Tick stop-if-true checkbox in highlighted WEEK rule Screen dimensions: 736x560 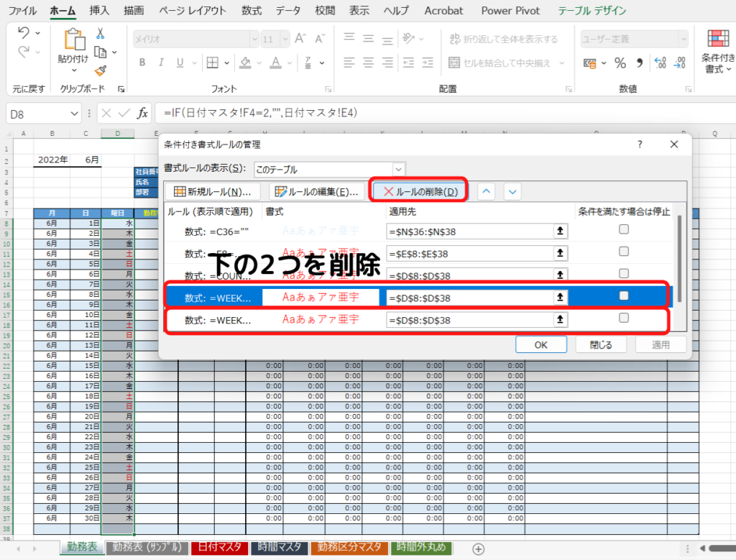click(624, 295)
